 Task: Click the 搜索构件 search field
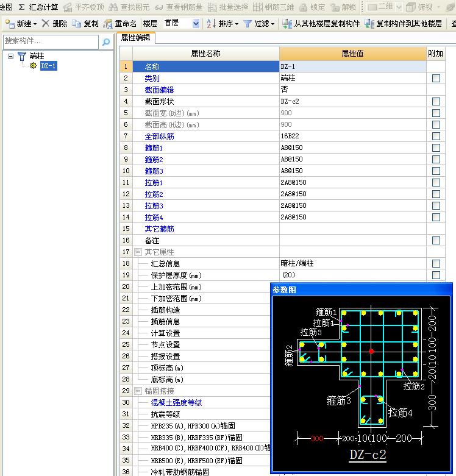click(x=51, y=41)
